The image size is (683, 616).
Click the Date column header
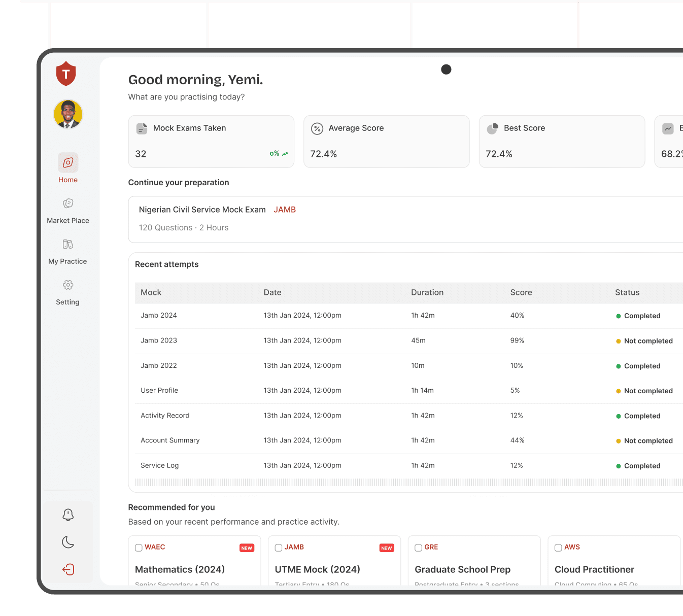[272, 292]
